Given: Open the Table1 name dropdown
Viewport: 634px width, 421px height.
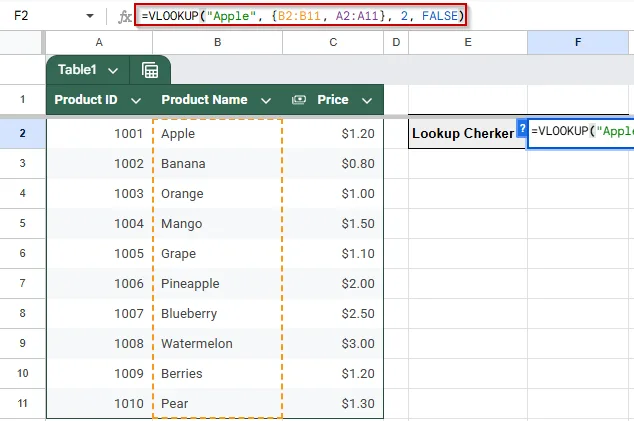Looking at the screenshot, I should click(x=113, y=70).
